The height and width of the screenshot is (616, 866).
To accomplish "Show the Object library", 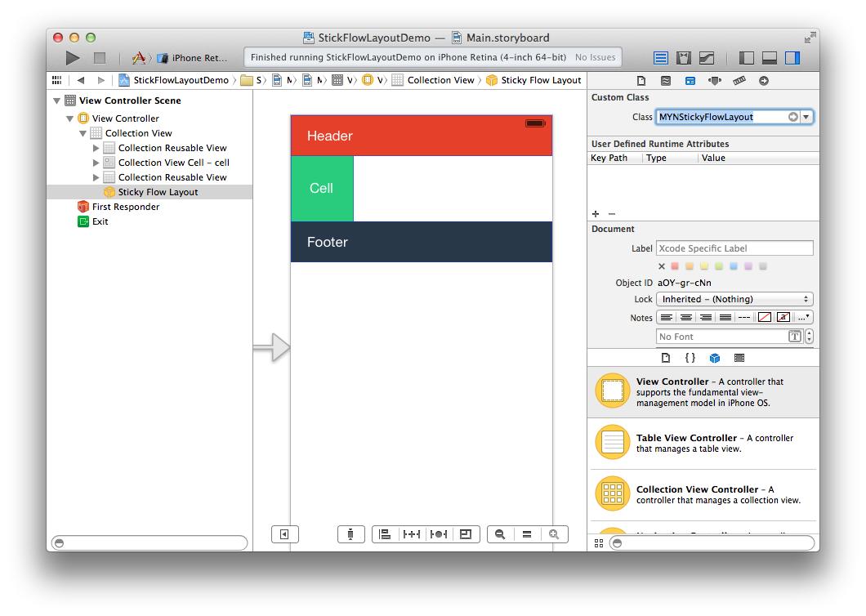I will [x=715, y=358].
